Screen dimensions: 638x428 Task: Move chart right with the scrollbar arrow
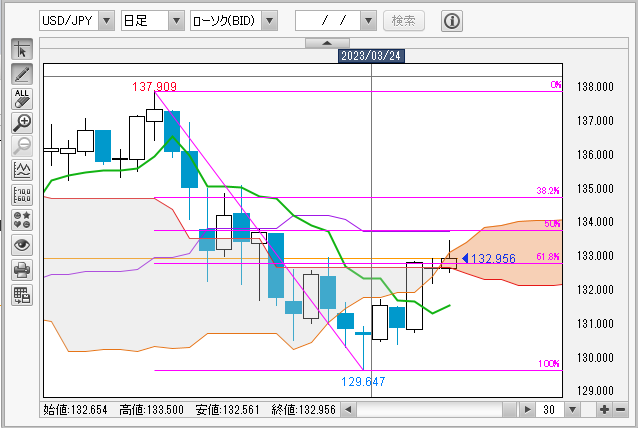tap(528, 409)
